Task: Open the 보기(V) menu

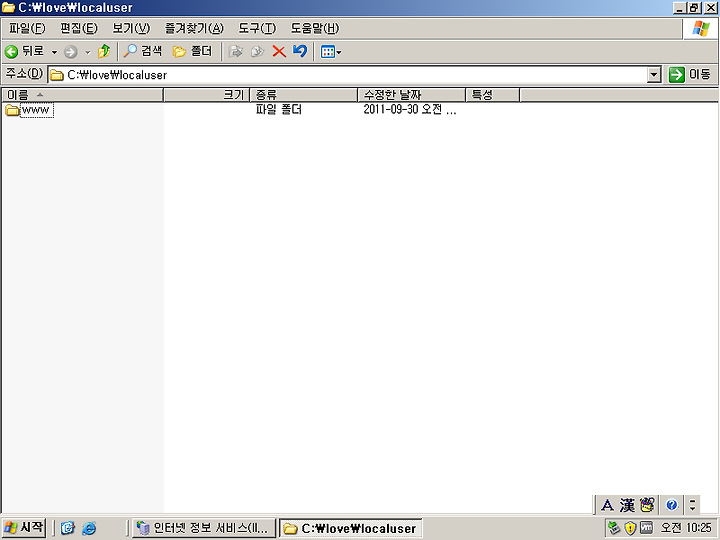Action: pos(131,28)
